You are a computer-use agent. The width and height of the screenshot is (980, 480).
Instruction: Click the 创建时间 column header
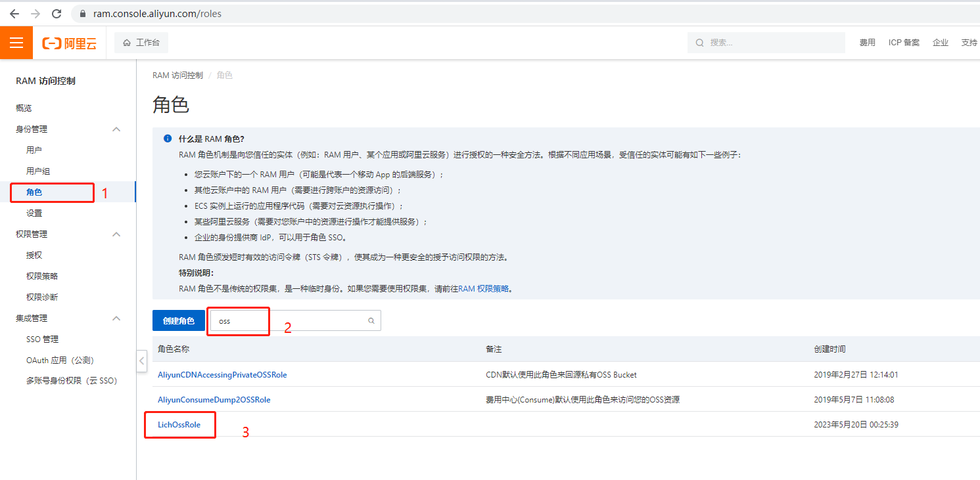tap(829, 349)
